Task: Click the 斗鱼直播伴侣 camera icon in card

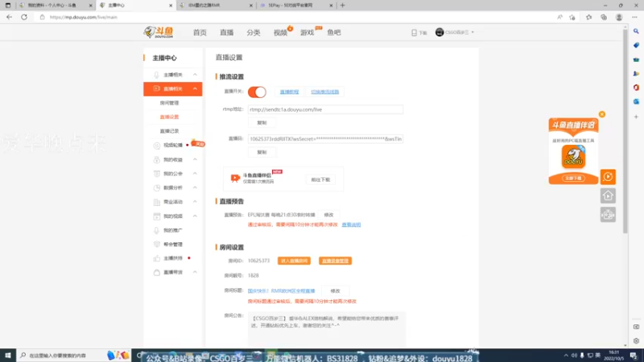Action: (235, 178)
